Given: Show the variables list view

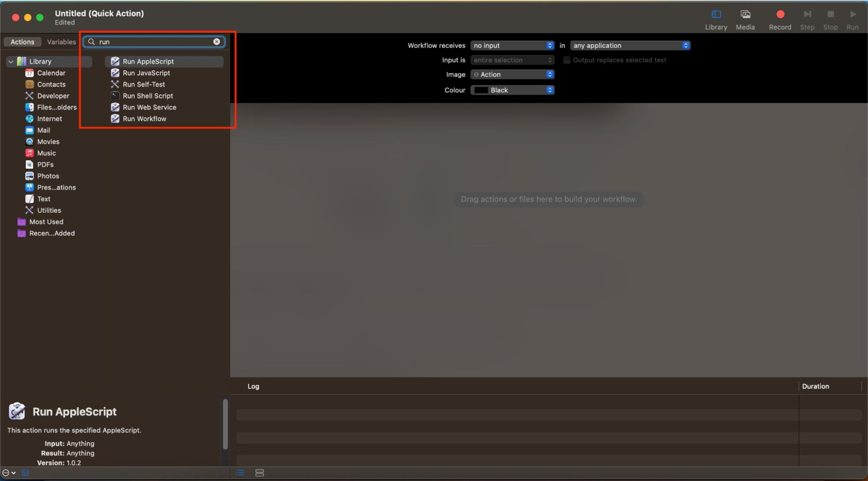Looking at the screenshot, I should point(260,473).
